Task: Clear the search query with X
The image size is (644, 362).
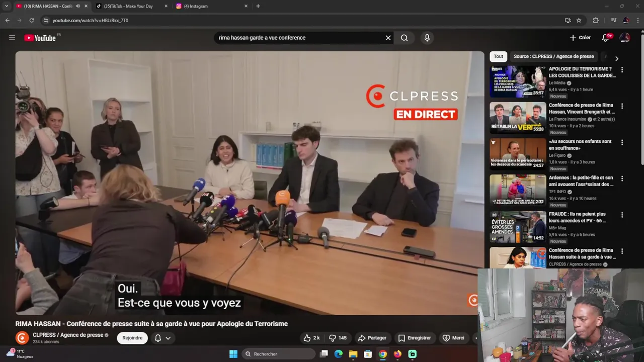Action: 388,38
